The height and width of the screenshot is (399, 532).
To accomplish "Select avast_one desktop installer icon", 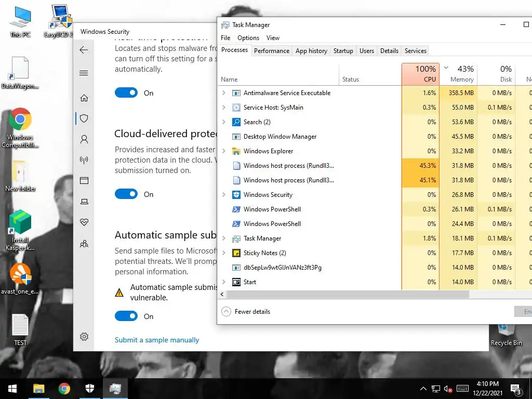I will tap(20, 278).
